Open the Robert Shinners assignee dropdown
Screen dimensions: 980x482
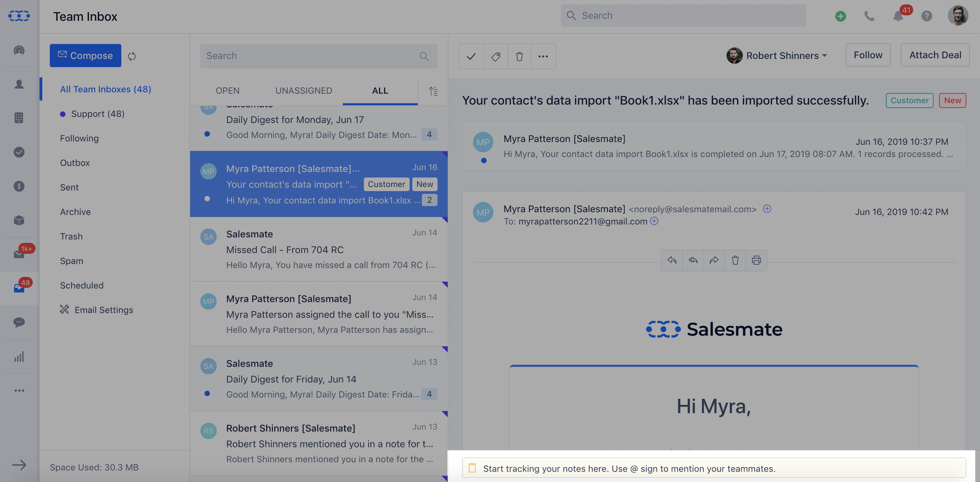coord(776,55)
